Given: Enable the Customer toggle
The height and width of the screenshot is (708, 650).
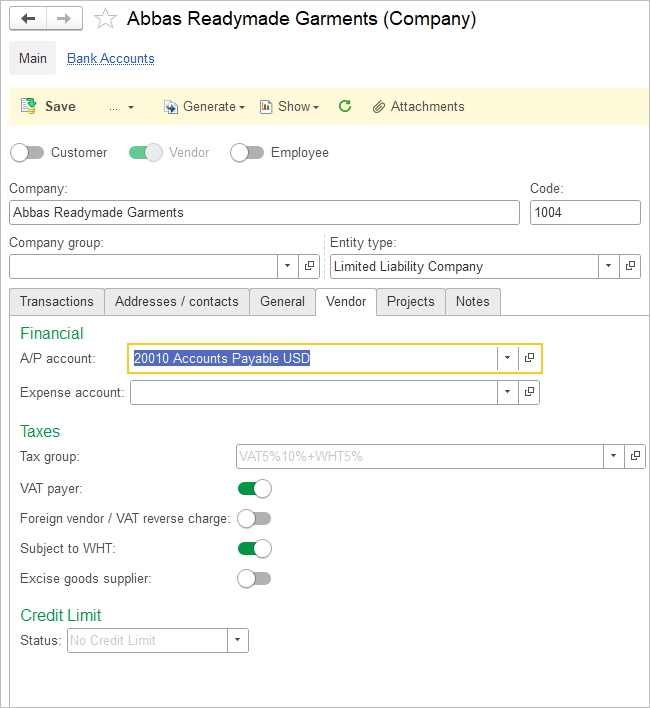Looking at the screenshot, I should [x=28, y=153].
